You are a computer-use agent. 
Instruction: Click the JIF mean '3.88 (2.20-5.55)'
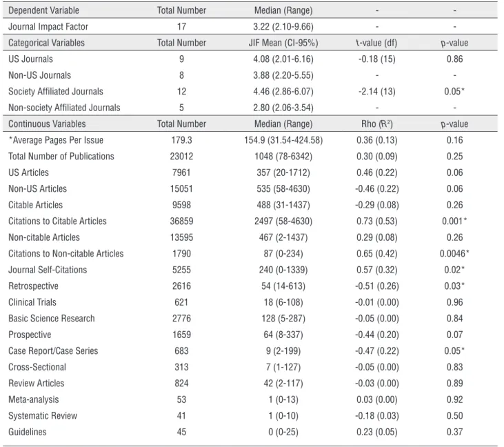pos(283,75)
